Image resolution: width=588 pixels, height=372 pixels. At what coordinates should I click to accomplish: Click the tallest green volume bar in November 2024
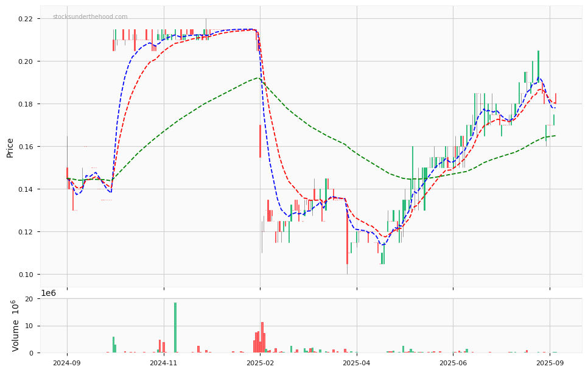click(x=175, y=328)
